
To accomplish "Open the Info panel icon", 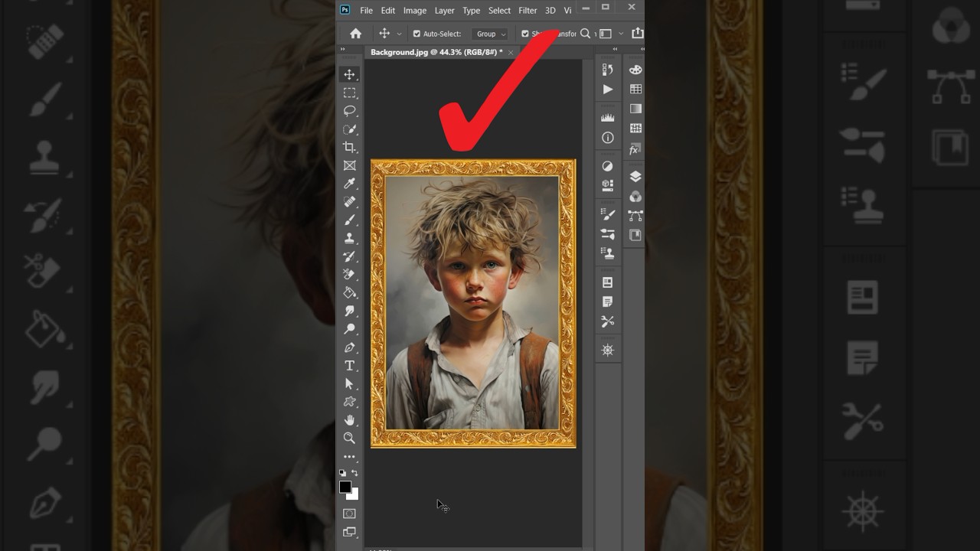I will (x=608, y=138).
